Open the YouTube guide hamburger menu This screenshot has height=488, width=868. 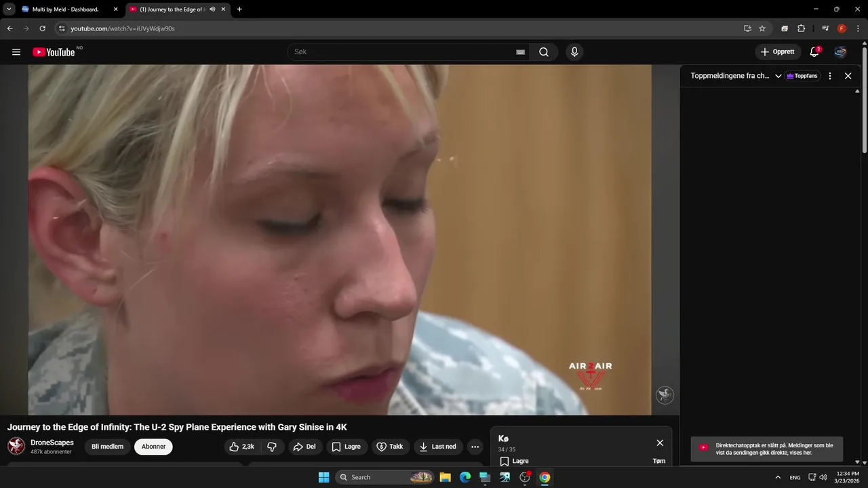(16, 52)
